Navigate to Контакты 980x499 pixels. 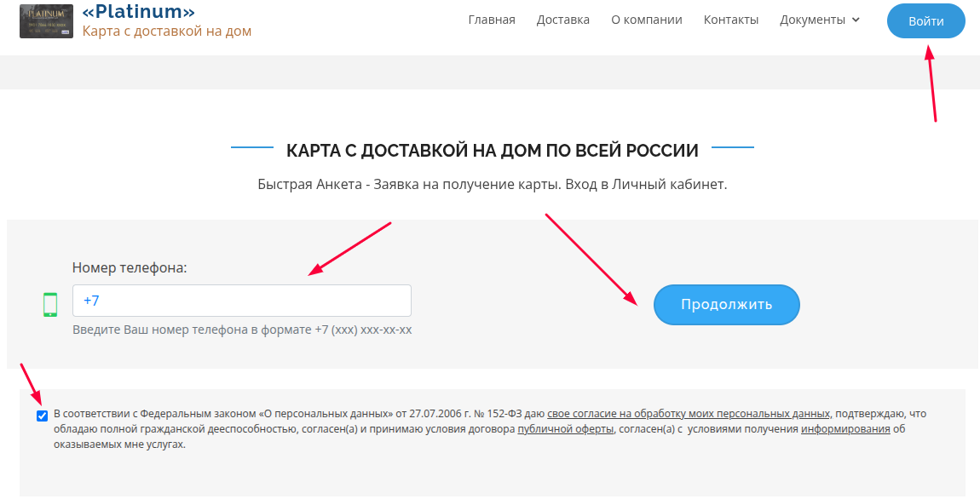coord(731,20)
